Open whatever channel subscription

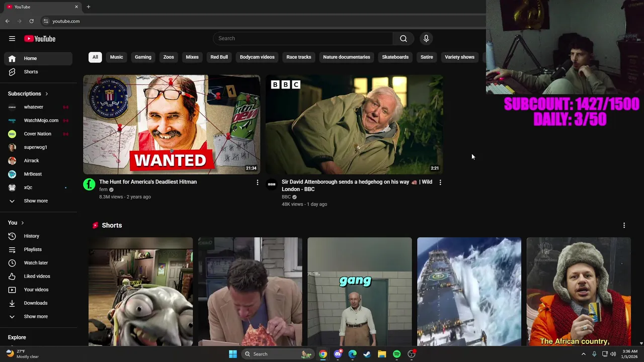pyautogui.click(x=38, y=107)
